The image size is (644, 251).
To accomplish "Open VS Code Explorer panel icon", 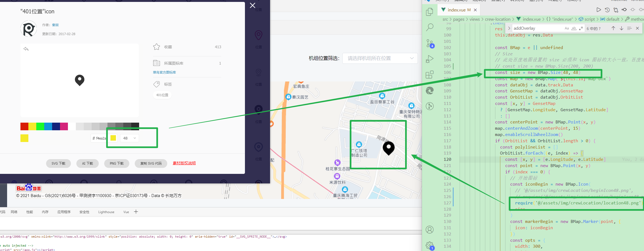I will [x=430, y=12].
